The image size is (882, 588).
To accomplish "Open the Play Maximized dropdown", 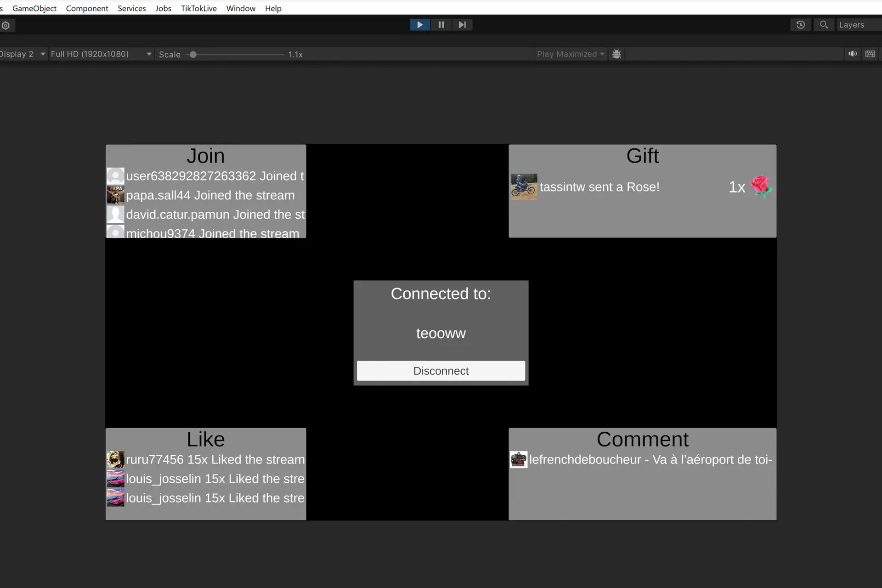I will 570,54.
